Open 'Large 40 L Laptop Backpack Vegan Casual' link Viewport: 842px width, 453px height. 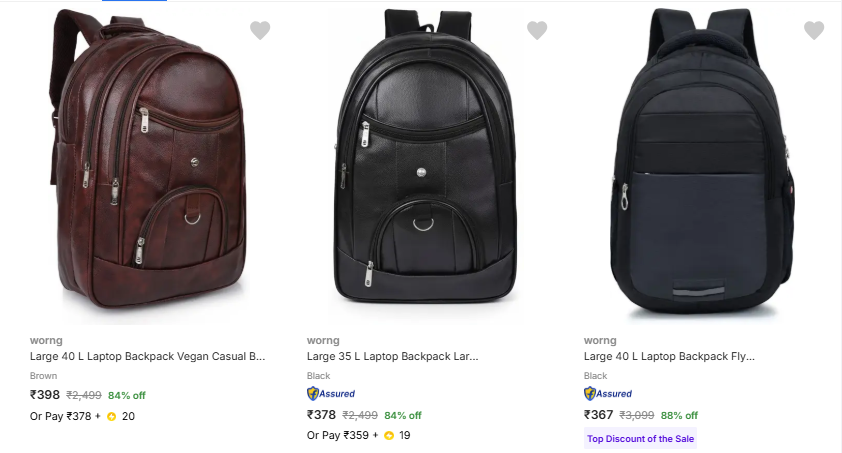(x=148, y=356)
